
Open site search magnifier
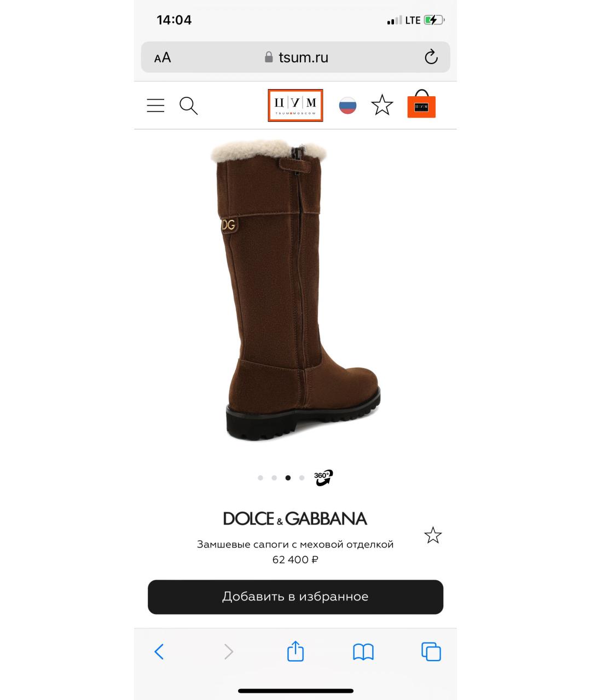point(189,106)
